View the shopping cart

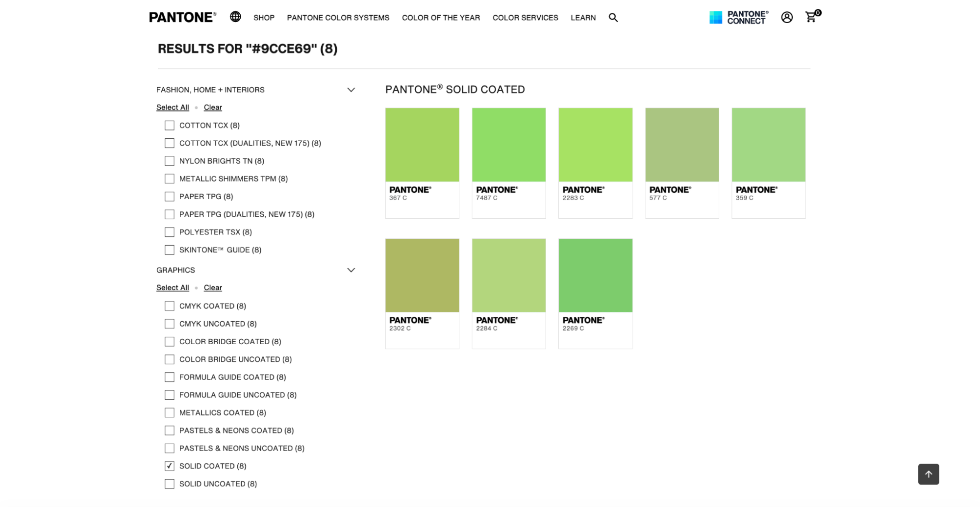click(x=810, y=17)
